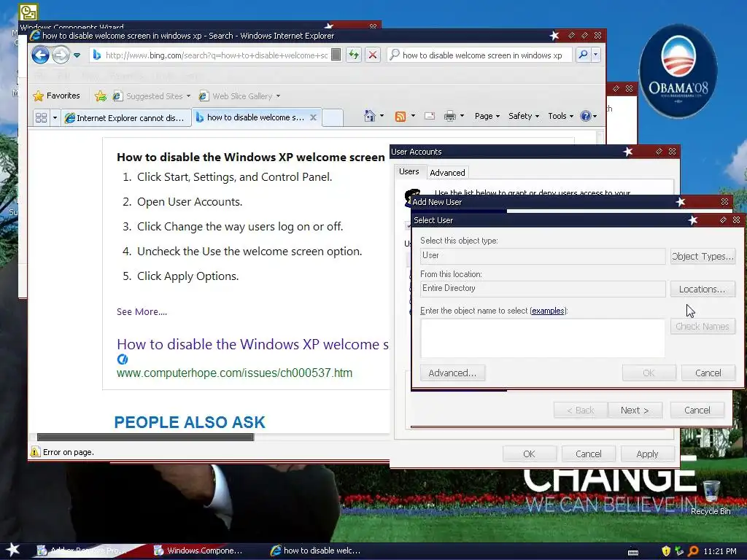The height and width of the screenshot is (560, 747).
Task: Click OK in User Accounts dialog
Action: pyautogui.click(x=530, y=454)
